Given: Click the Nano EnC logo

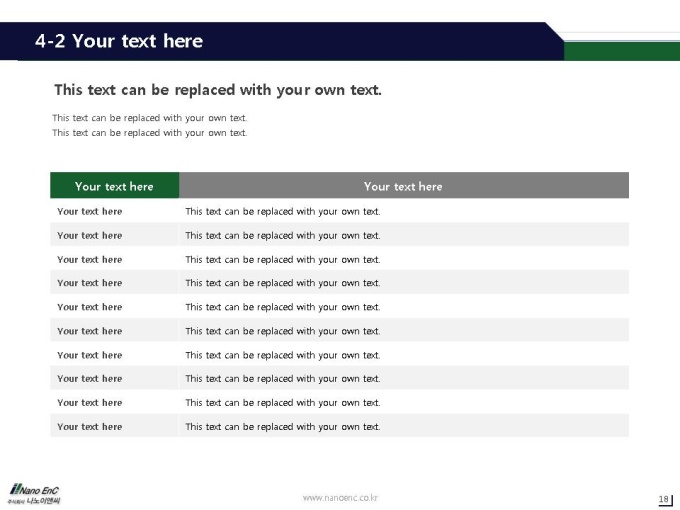Looking at the screenshot, I should pyautogui.click(x=35, y=494).
